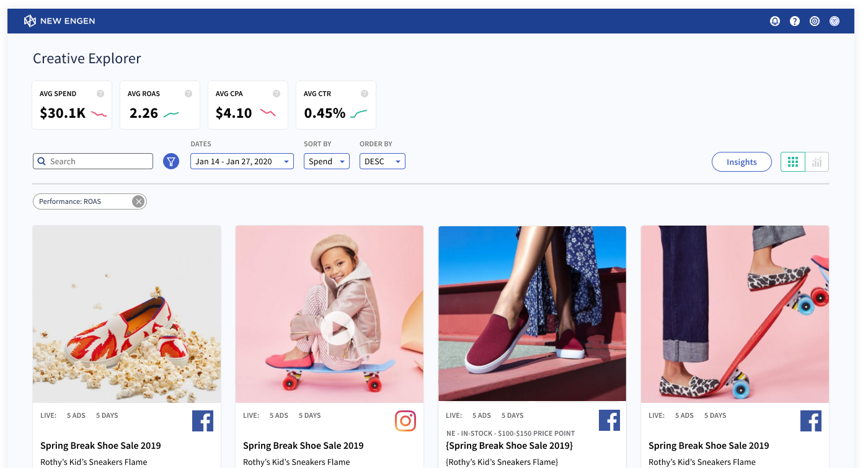Image resolution: width=868 pixels, height=468 pixels.
Task: Click the AVG CTR trend sparkline
Action: (x=358, y=113)
